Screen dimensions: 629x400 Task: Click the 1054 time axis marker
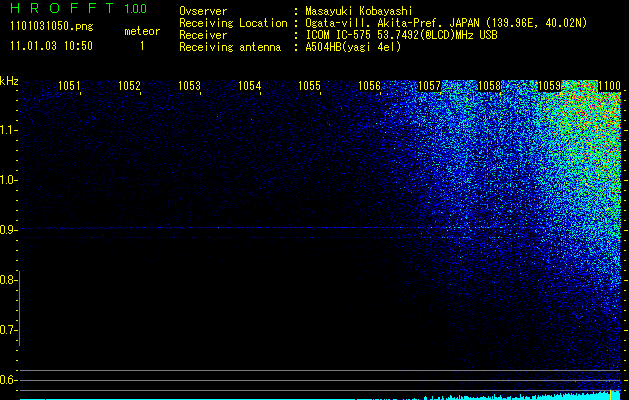coord(250,86)
